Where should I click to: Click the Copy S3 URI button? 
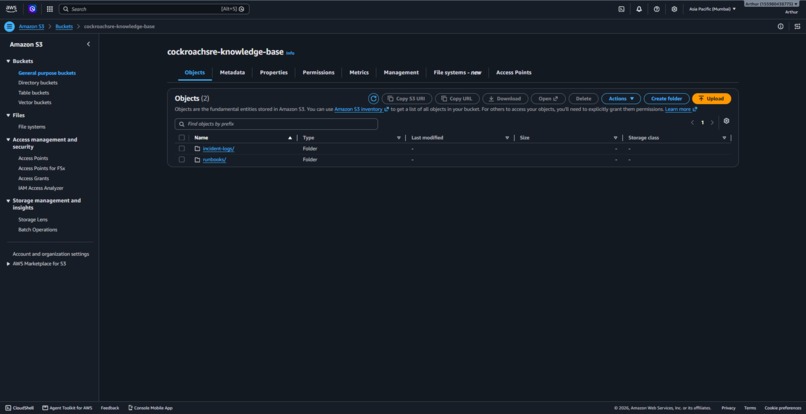point(407,99)
